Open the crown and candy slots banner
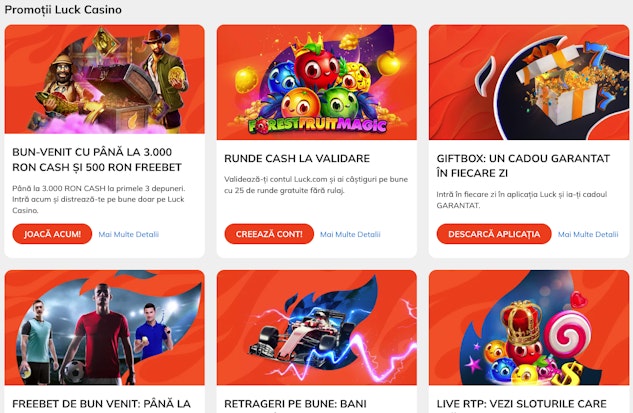The width and height of the screenshot is (633, 413). [x=529, y=327]
